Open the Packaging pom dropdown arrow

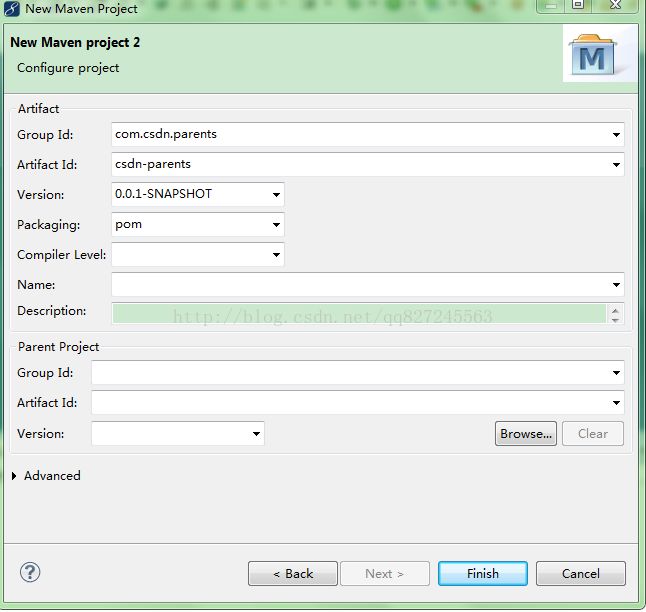point(276,225)
